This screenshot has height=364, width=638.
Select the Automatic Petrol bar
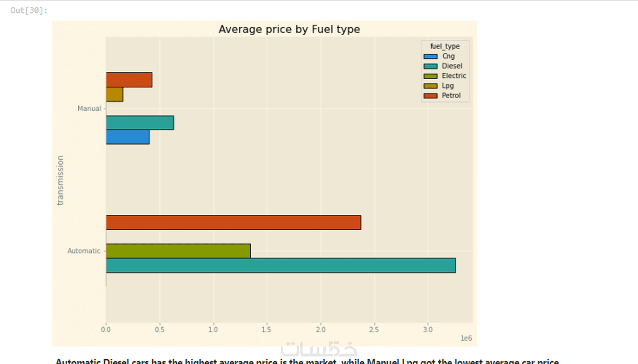233,223
